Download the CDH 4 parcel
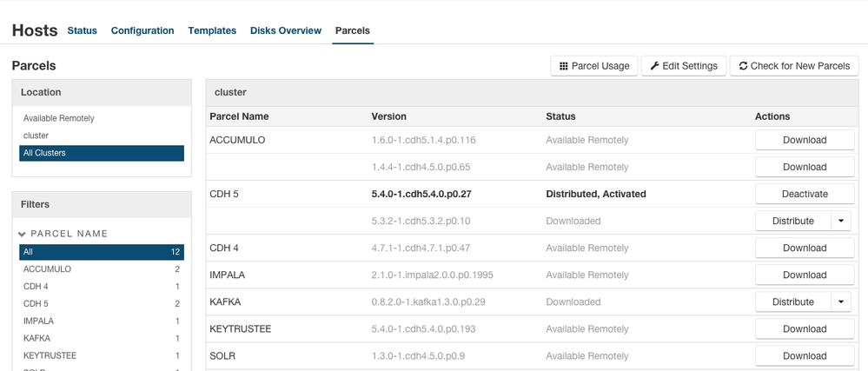Viewport: 868px width, 371px height. pyautogui.click(x=805, y=248)
